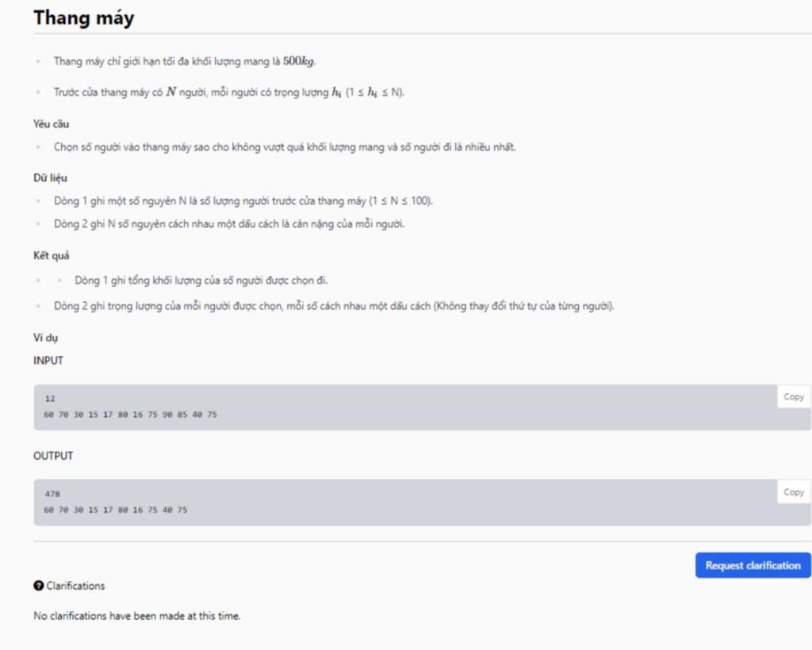Click the No clarifications message text
812x650 pixels.
tap(137, 616)
